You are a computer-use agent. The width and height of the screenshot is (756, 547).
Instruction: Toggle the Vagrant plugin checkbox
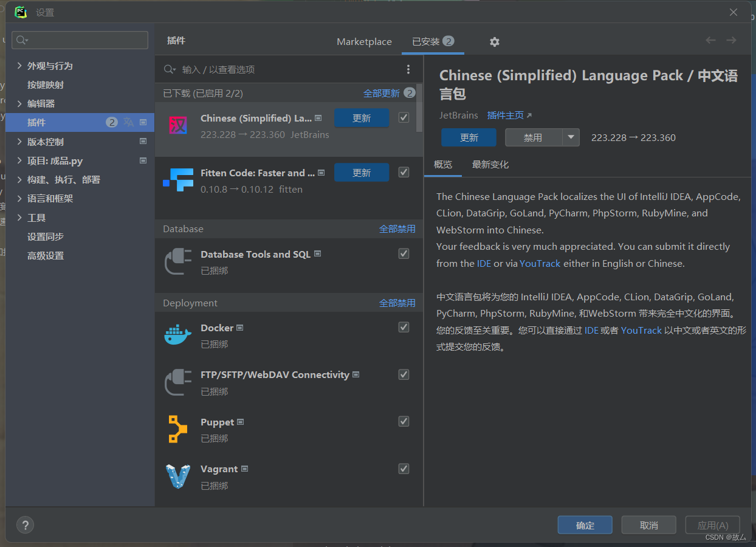point(404,469)
